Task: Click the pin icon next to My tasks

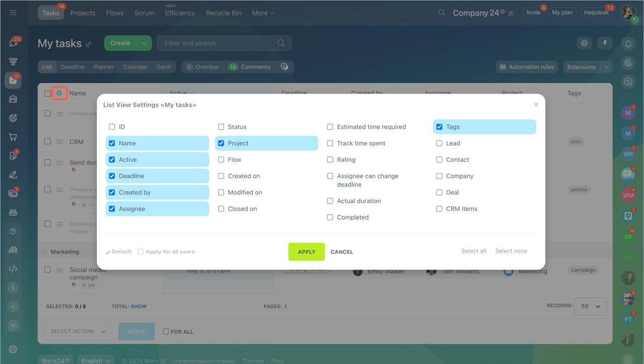Action: (89, 44)
